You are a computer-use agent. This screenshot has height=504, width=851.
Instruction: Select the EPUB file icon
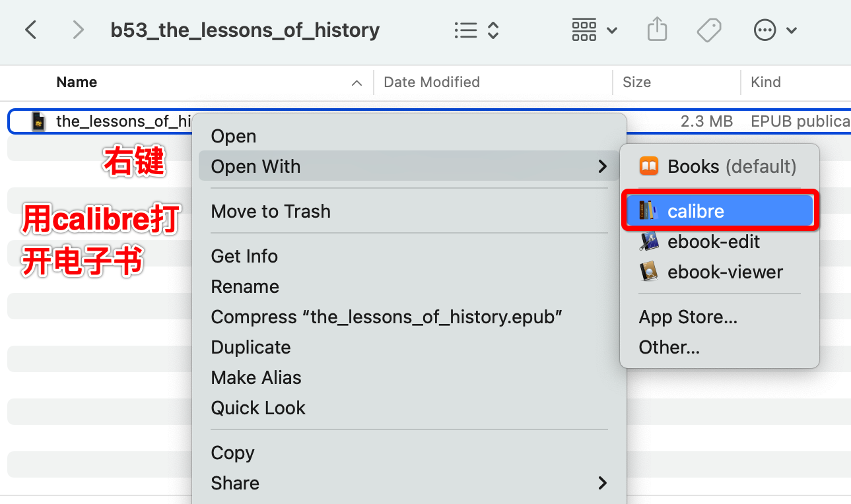(39, 121)
